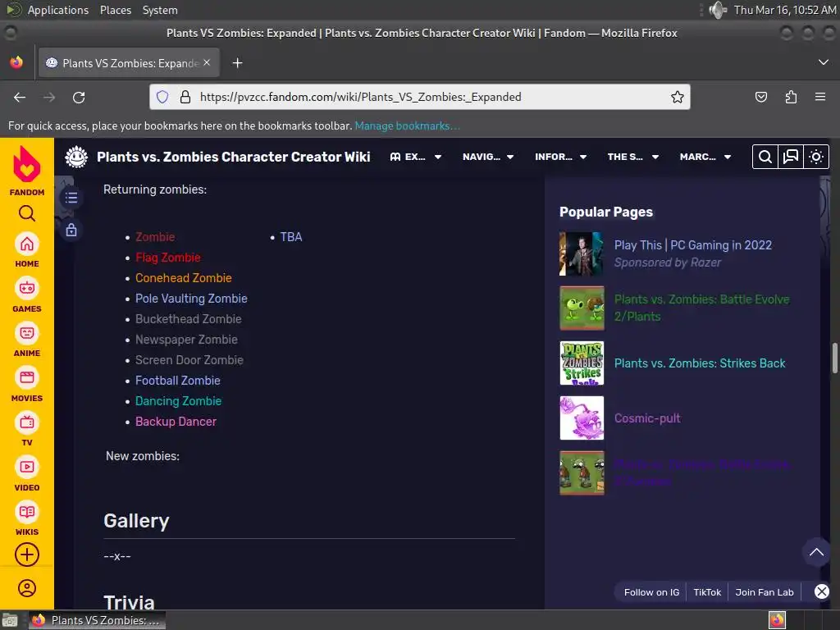
Task: Click Firefox back arrow
Action: coord(20,98)
